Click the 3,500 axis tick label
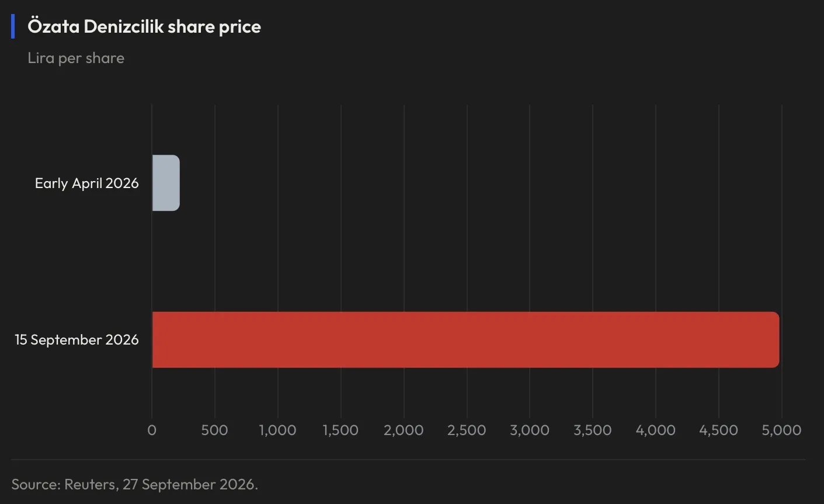 tap(593, 430)
